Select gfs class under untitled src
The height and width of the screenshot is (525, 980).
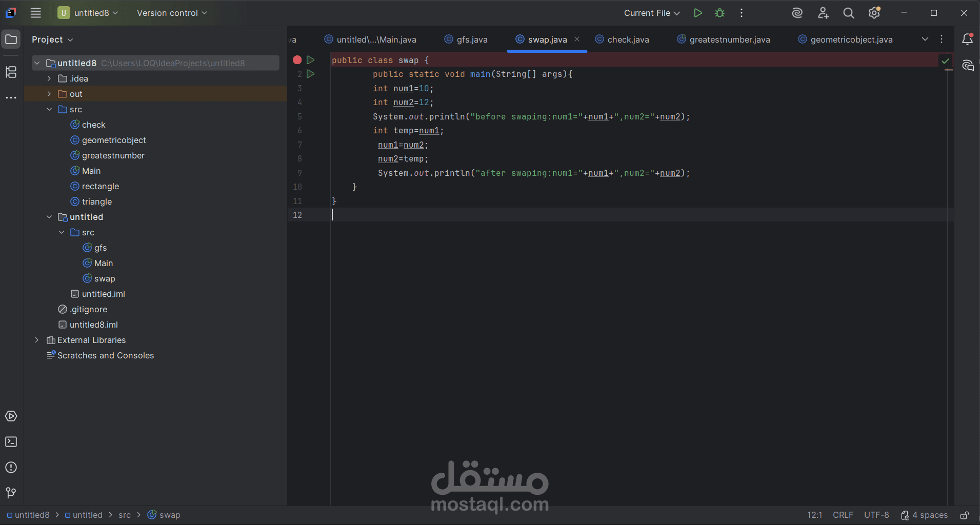[x=100, y=248]
